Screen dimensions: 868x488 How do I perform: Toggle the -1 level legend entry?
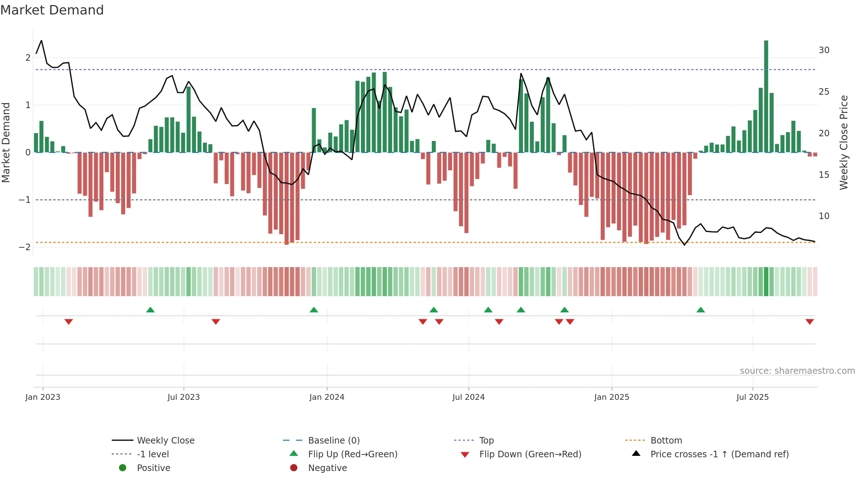[x=140, y=454]
